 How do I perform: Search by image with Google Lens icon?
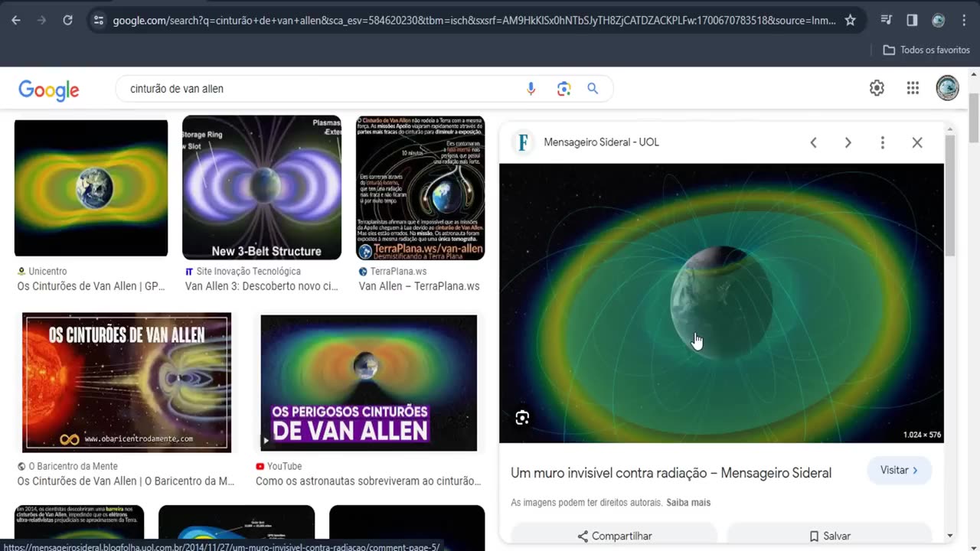tap(564, 89)
